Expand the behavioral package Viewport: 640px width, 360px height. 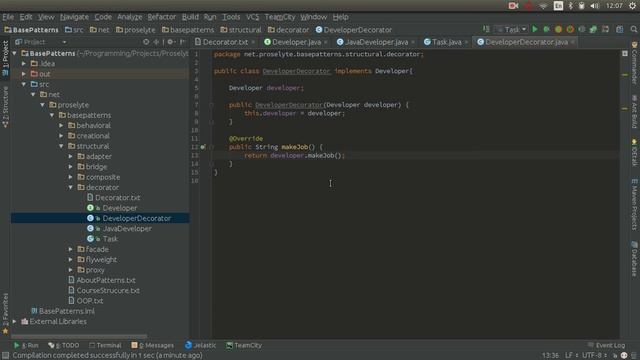[61, 125]
